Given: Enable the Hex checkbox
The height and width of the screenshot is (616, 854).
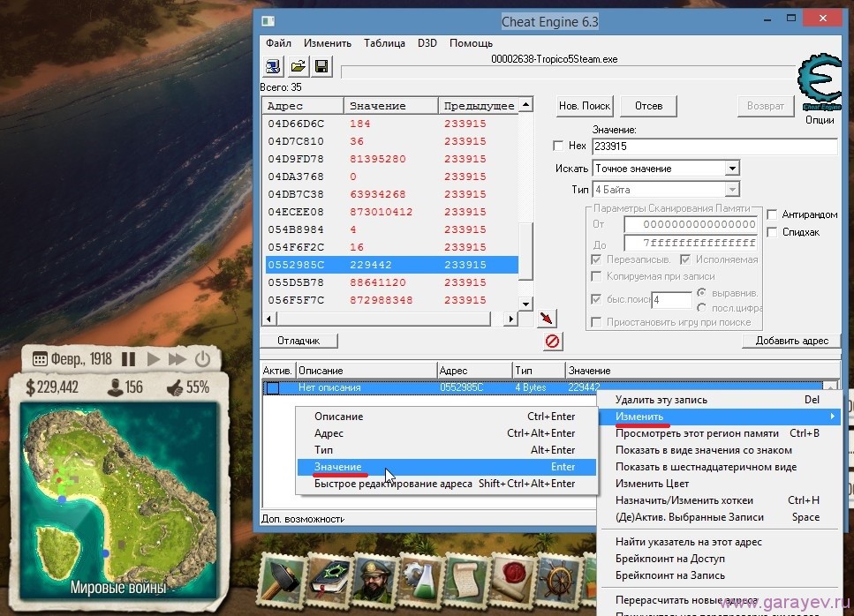Looking at the screenshot, I should pos(558,146).
